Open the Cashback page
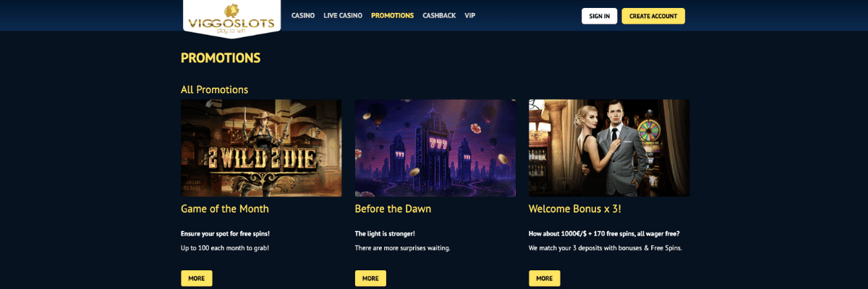This screenshot has height=289, width=868. point(439,16)
